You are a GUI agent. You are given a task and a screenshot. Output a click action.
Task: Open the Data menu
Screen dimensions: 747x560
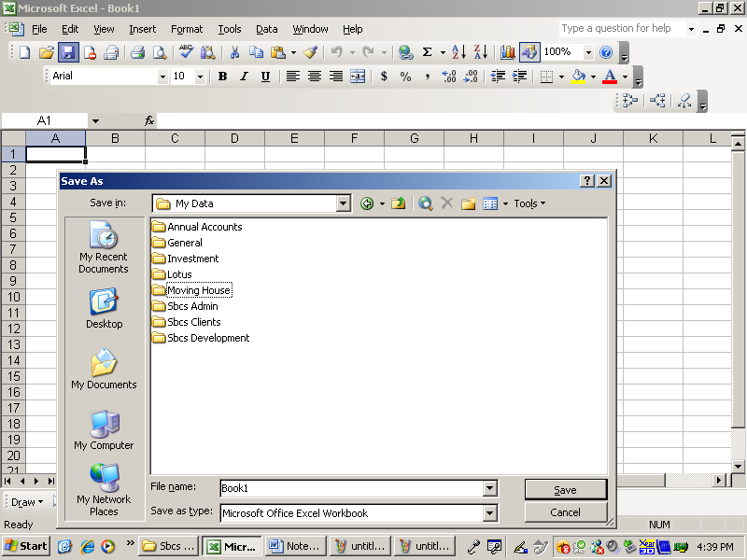pyautogui.click(x=267, y=29)
